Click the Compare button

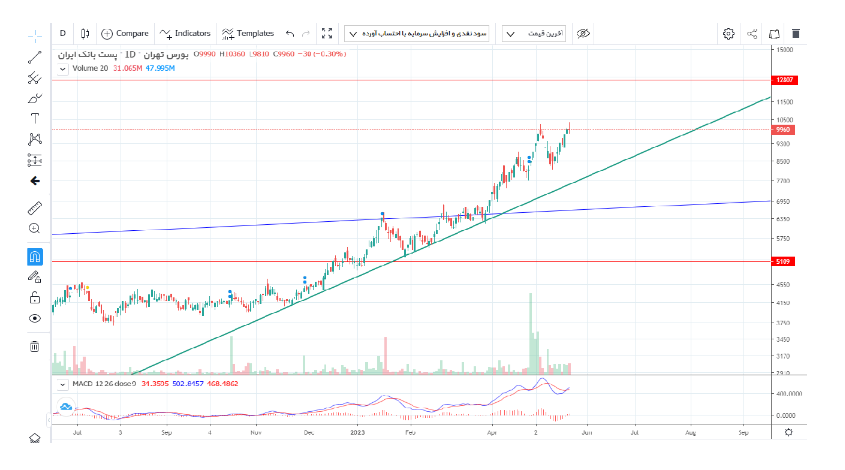[125, 33]
